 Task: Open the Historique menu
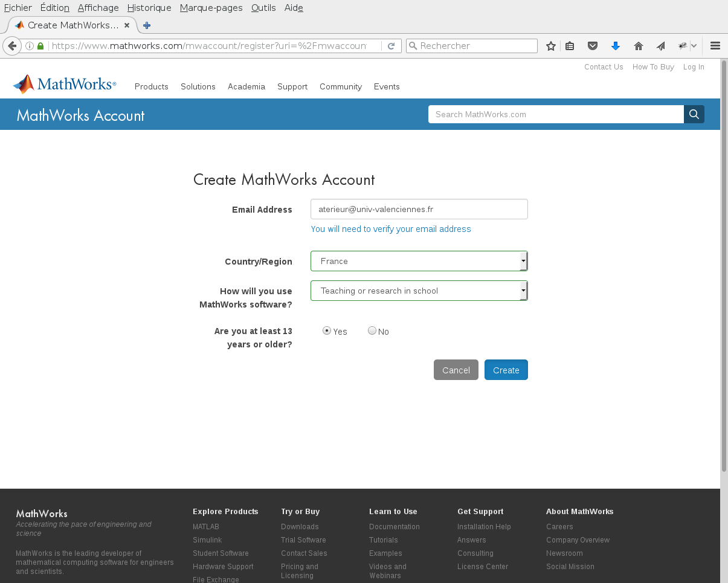149,8
